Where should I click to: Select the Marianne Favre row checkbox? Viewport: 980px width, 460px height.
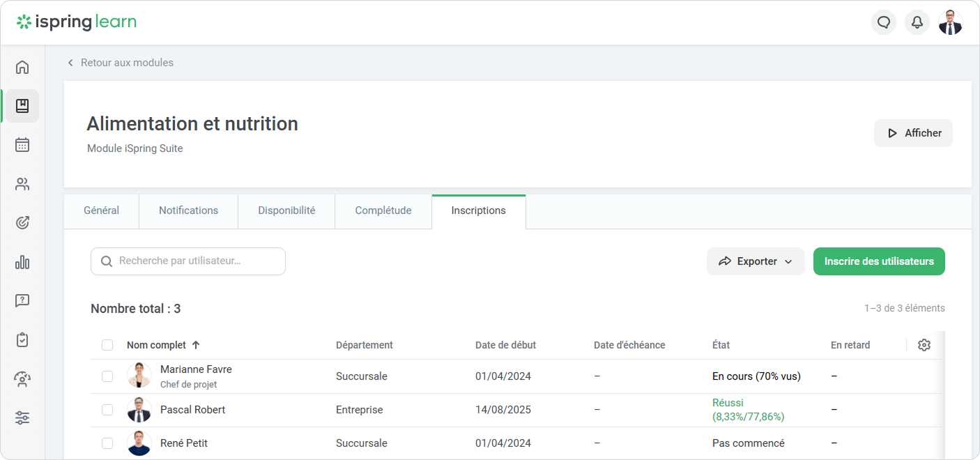pyautogui.click(x=107, y=376)
